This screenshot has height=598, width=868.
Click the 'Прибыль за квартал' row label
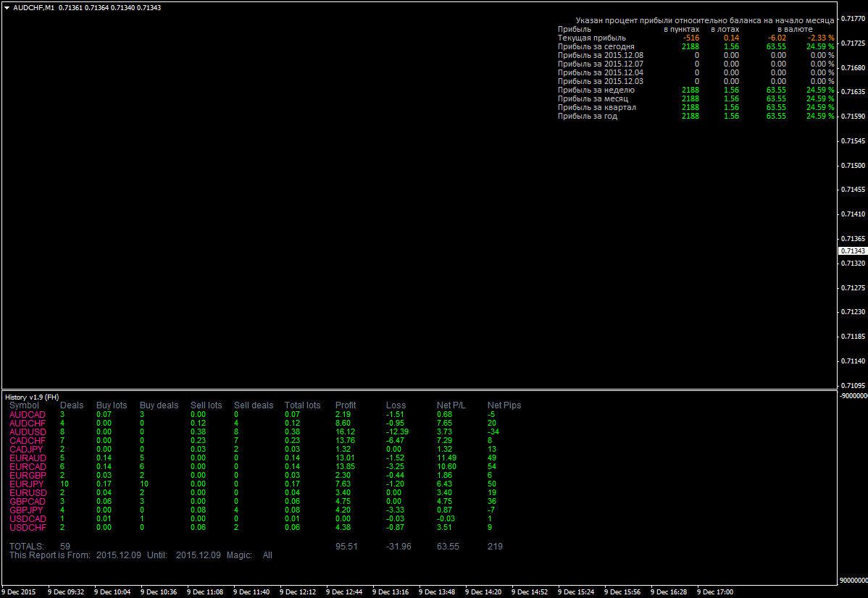pos(597,107)
